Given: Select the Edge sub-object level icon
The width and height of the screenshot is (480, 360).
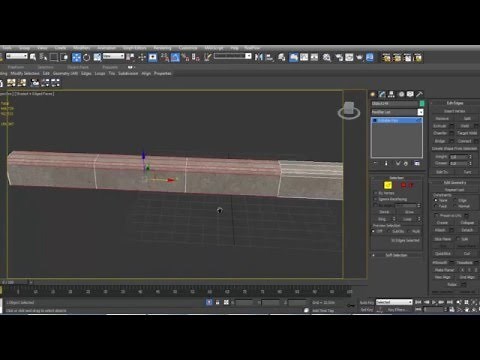Looking at the screenshot, I should (x=388, y=185).
